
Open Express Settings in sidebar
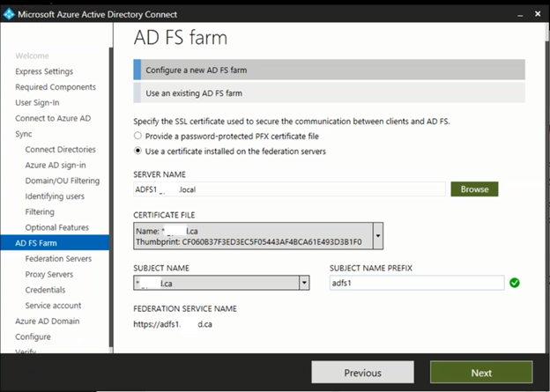(x=44, y=71)
